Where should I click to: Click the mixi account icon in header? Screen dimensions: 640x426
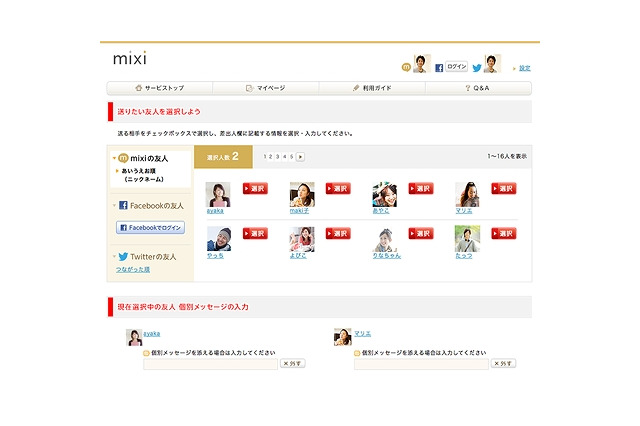pos(406,67)
